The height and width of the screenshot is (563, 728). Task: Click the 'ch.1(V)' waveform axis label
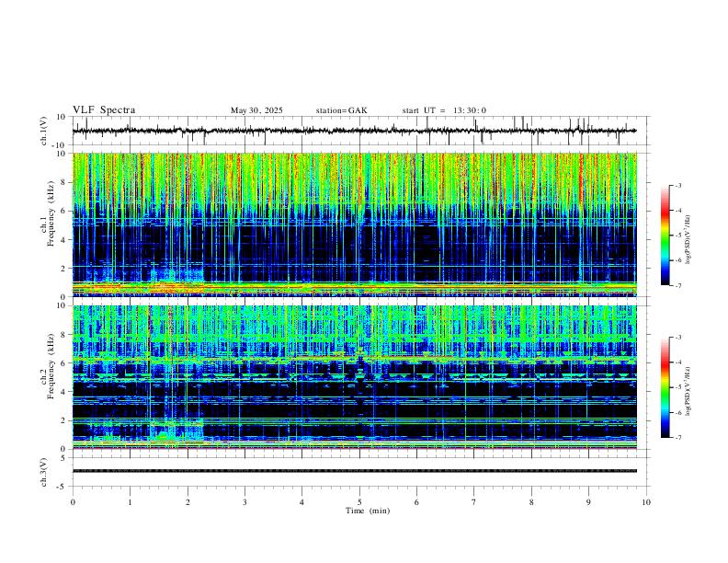44,131
